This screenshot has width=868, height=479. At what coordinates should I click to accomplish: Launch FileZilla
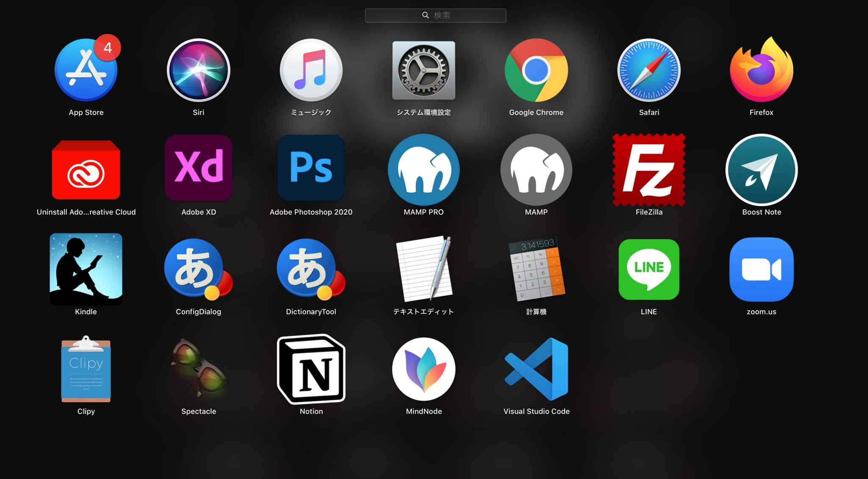tap(649, 170)
